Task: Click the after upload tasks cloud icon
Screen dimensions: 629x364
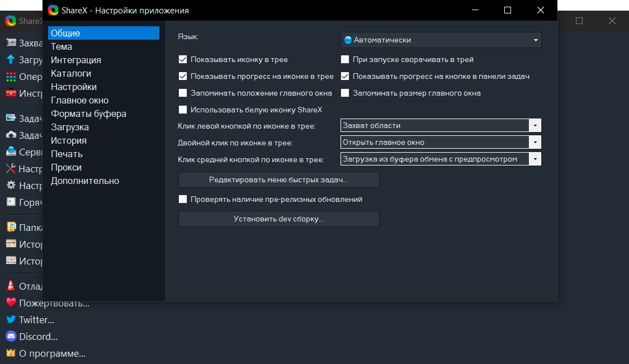Action: 11,135
